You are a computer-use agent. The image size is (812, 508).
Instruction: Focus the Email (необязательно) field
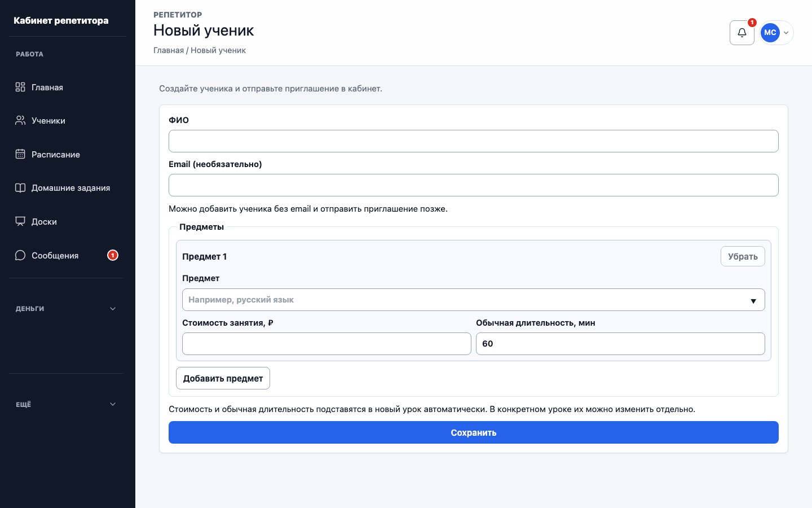click(x=474, y=185)
